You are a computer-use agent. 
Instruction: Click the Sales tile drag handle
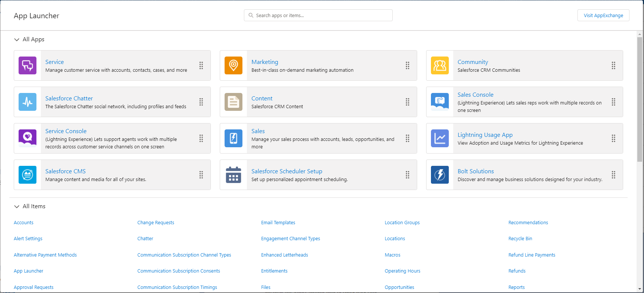(408, 138)
